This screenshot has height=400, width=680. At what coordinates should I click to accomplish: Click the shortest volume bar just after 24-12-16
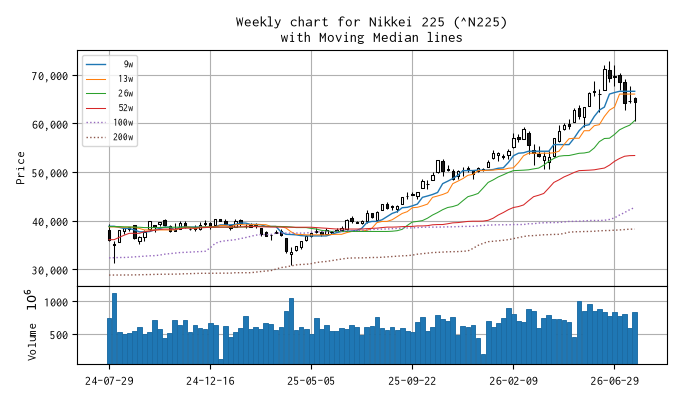pos(221,361)
